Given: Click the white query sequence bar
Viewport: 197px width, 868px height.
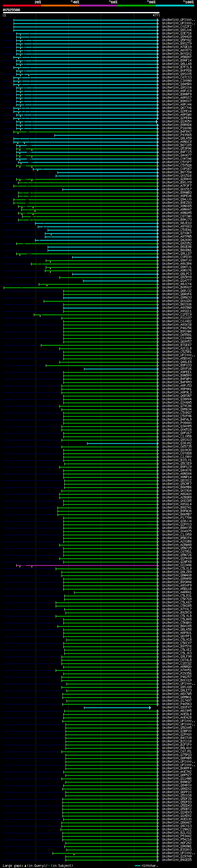Looking at the screenshot, I should tap(81, 13).
